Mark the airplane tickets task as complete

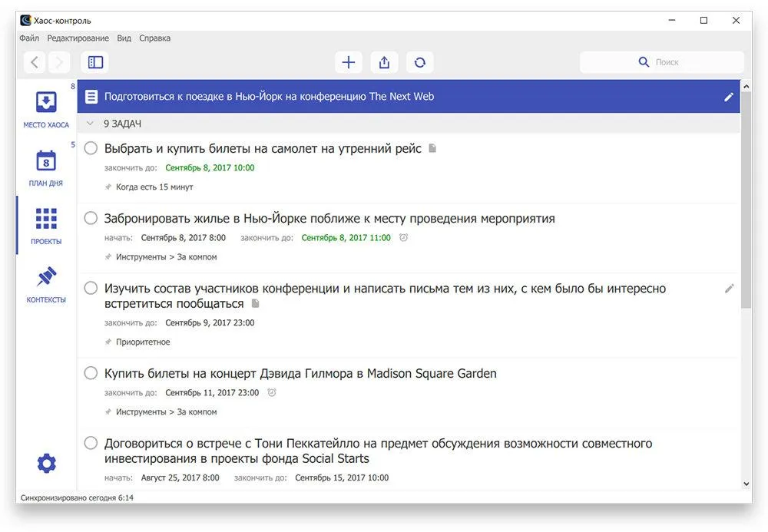pyautogui.click(x=91, y=148)
